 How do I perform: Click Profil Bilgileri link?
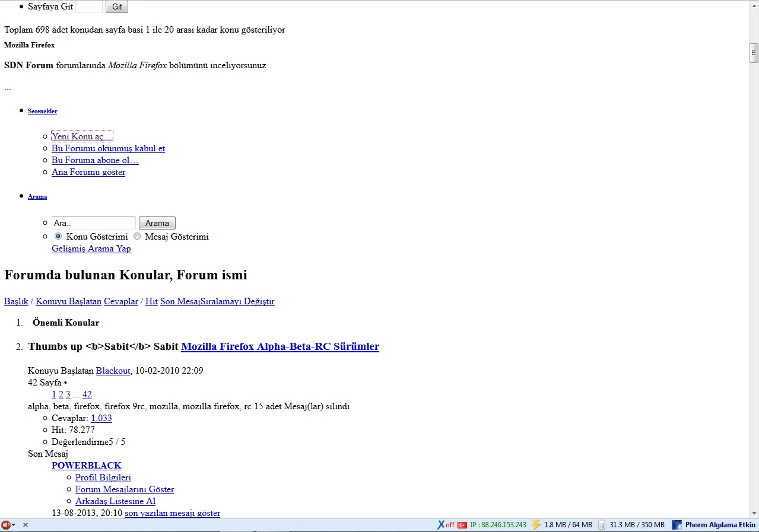pyautogui.click(x=103, y=477)
